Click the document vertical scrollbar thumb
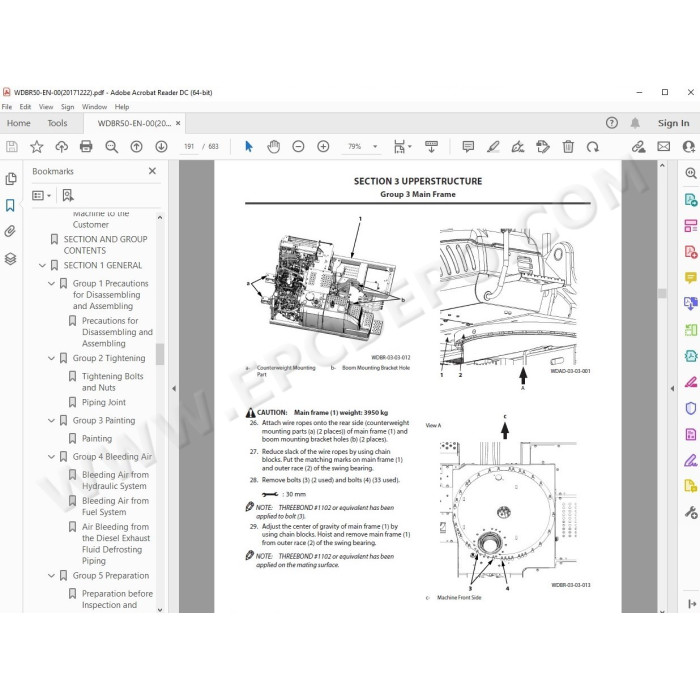The width and height of the screenshot is (700, 700). pos(662,293)
